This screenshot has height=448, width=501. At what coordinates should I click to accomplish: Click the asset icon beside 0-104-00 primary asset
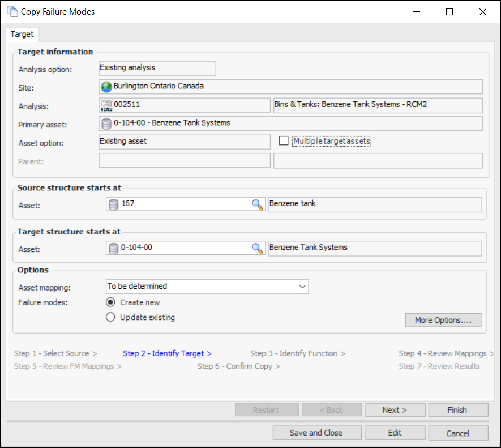[106, 123]
